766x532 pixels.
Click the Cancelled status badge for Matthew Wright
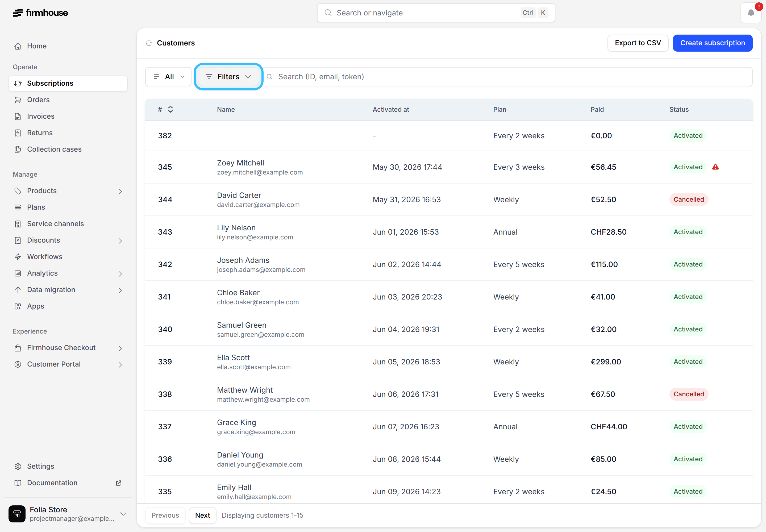tap(689, 394)
